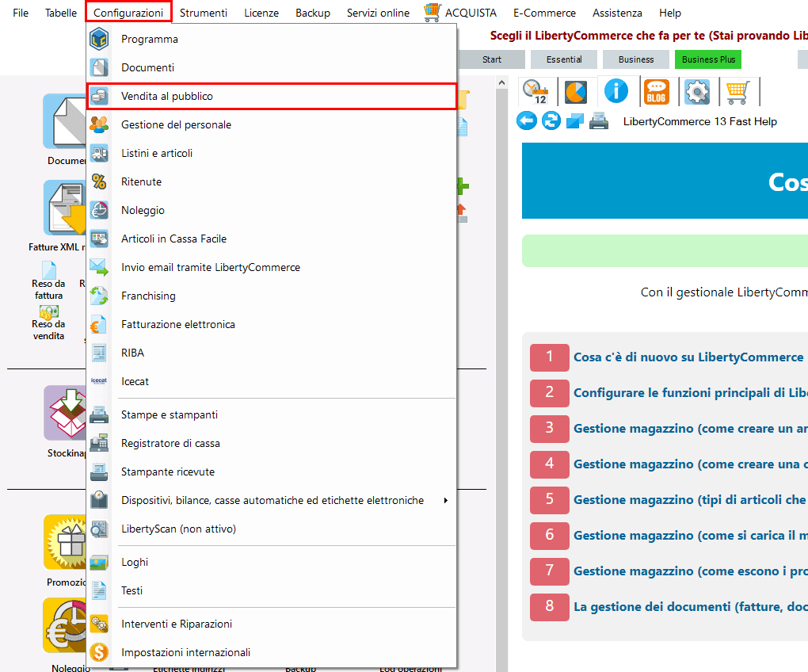Expand Dispositivi, bilance submenu arrow

(446, 500)
